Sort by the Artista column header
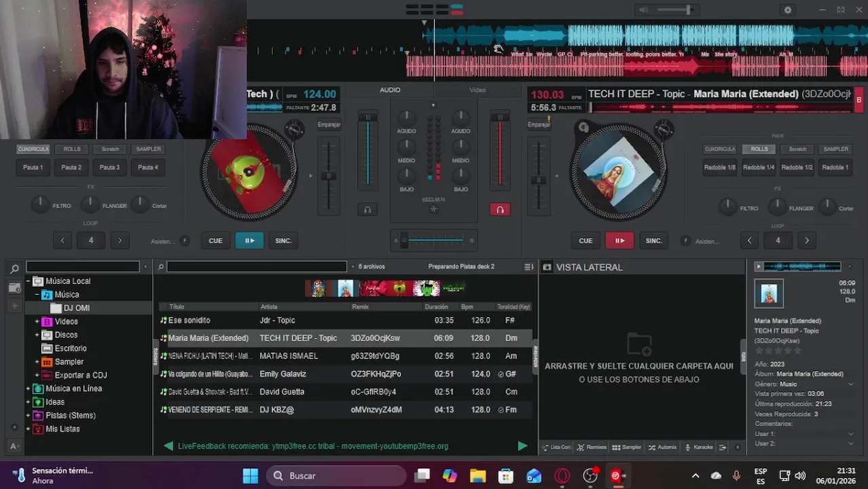This screenshot has height=489, width=868. point(269,307)
